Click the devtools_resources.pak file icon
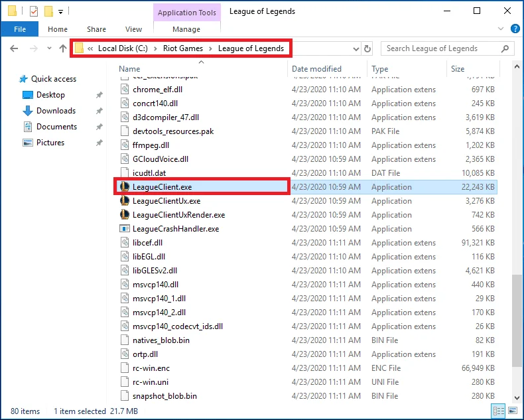 [x=125, y=131]
